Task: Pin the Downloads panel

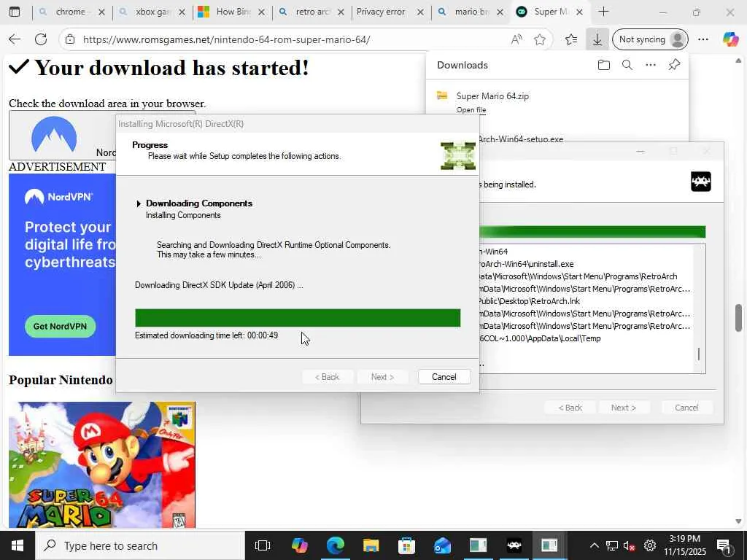Action: point(674,65)
